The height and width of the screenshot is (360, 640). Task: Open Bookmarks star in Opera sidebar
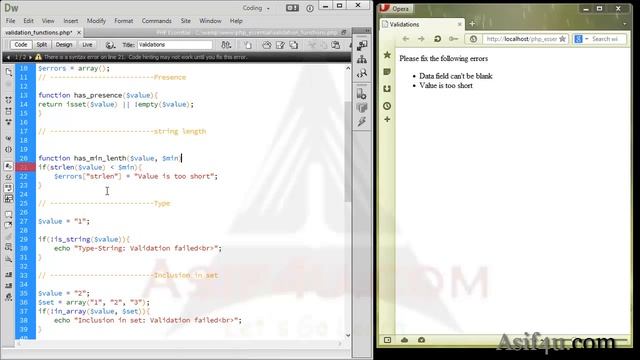[387, 55]
